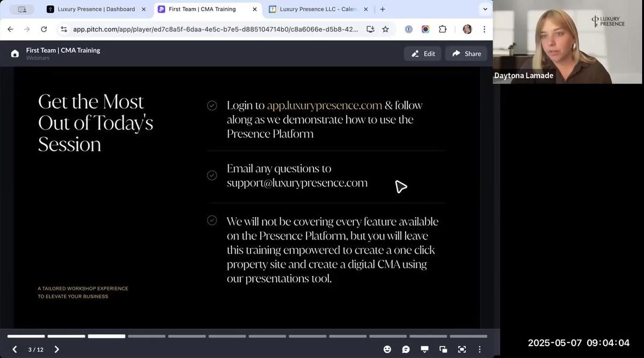Viewport: 644px width, 358px height.
Task: Jump to the fifth slide progress segment
Action: tap(187, 337)
